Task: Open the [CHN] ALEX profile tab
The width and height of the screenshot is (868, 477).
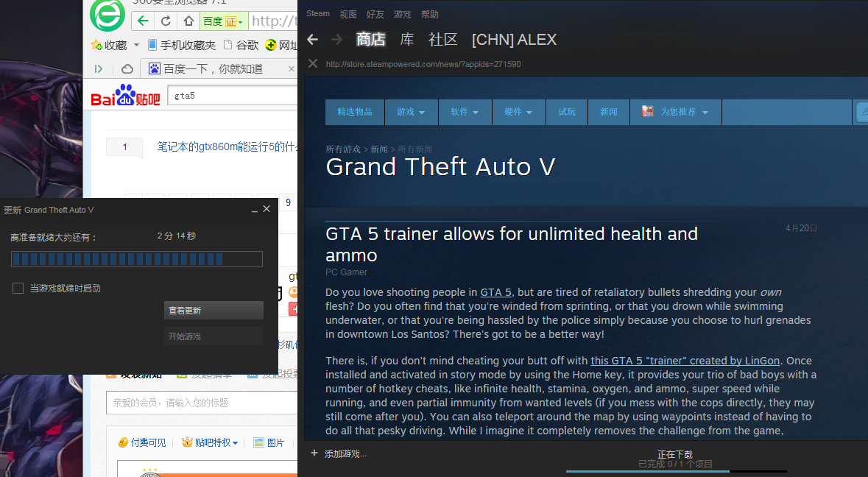Action: tap(515, 40)
